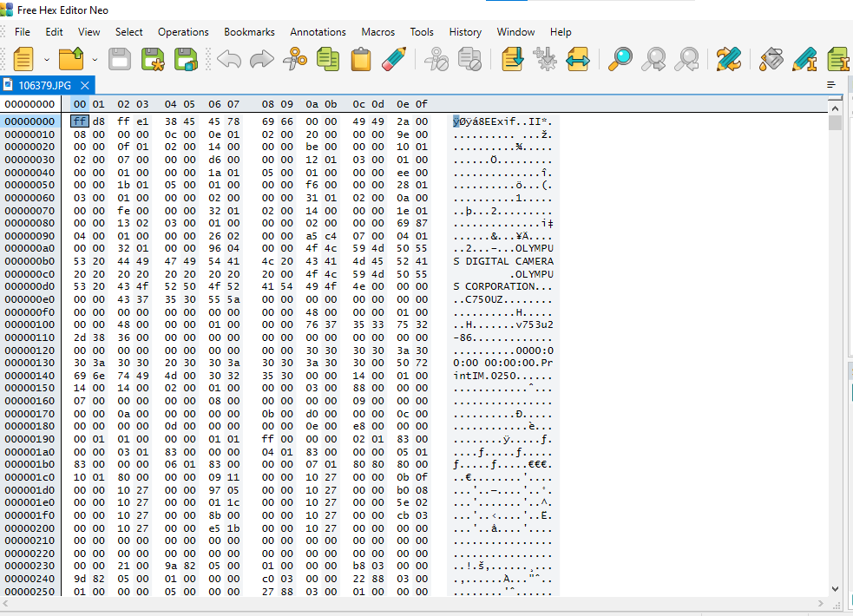The height and width of the screenshot is (616, 853).
Task: Switch to the 106379.JPG tab
Action: coord(43,85)
